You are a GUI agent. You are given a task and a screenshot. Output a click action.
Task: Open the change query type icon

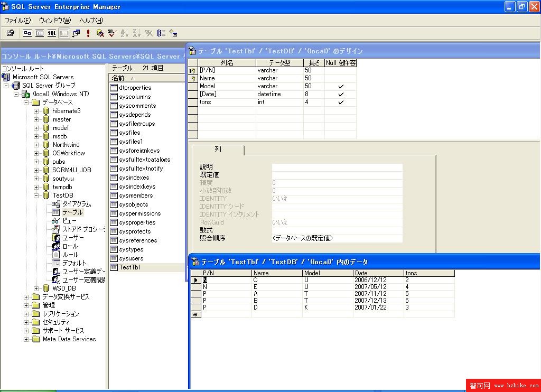point(76,33)
